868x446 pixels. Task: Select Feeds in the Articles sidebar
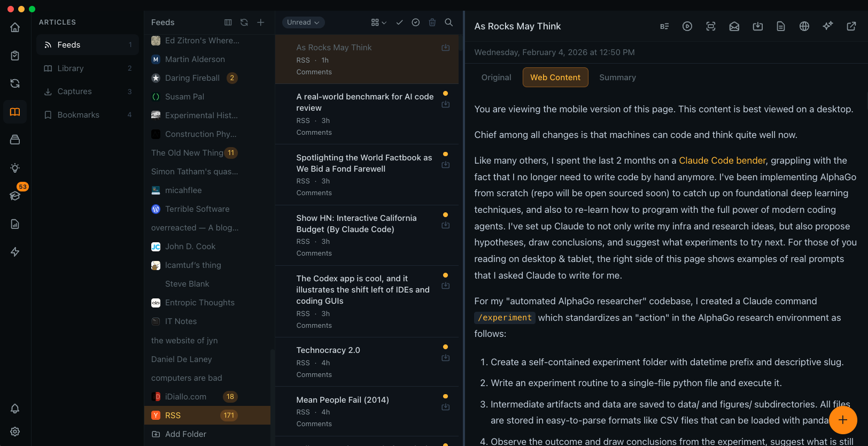pos(88,45)
